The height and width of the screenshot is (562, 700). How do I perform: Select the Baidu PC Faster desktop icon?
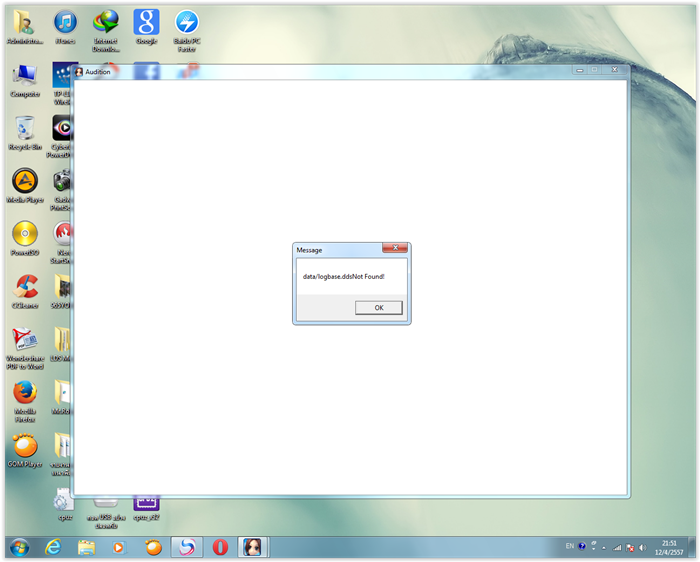point(187,31)
